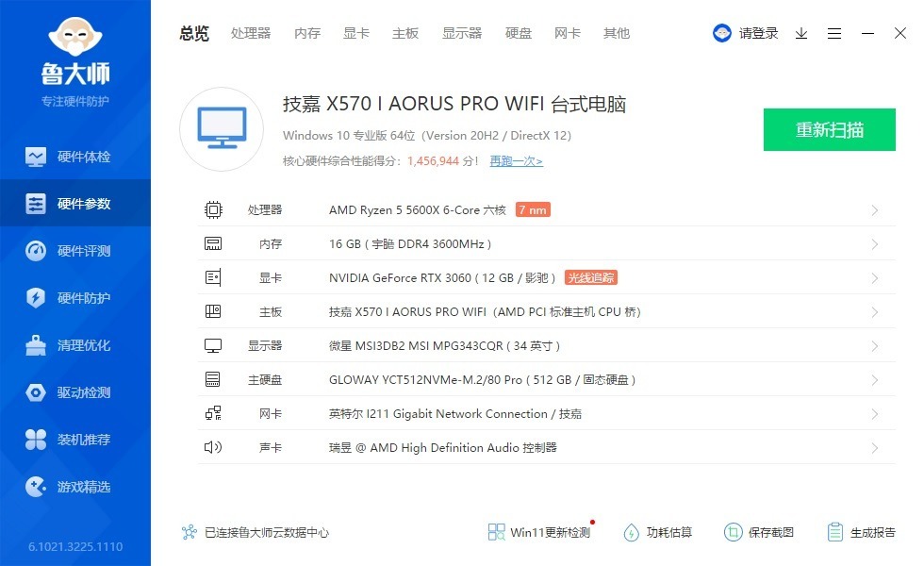Click the 再跑一次 link
924x566 pixels.
(516, 161)
